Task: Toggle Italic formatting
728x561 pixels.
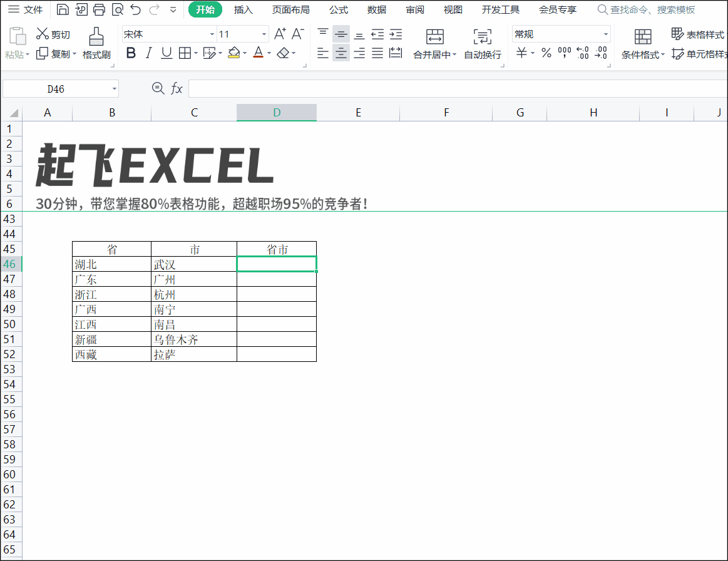Action: pos(148,53)
